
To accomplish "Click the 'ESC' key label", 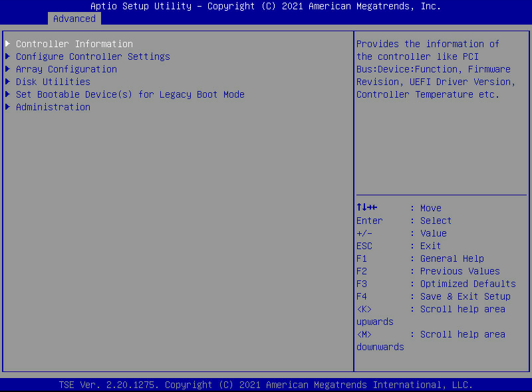I will coord(364,246).
